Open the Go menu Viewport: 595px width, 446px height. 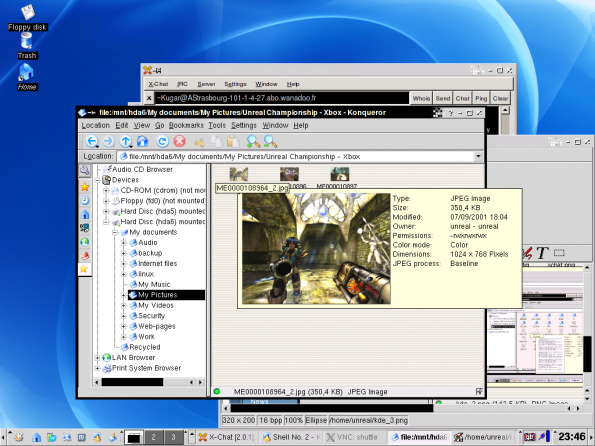coord(159,125)
